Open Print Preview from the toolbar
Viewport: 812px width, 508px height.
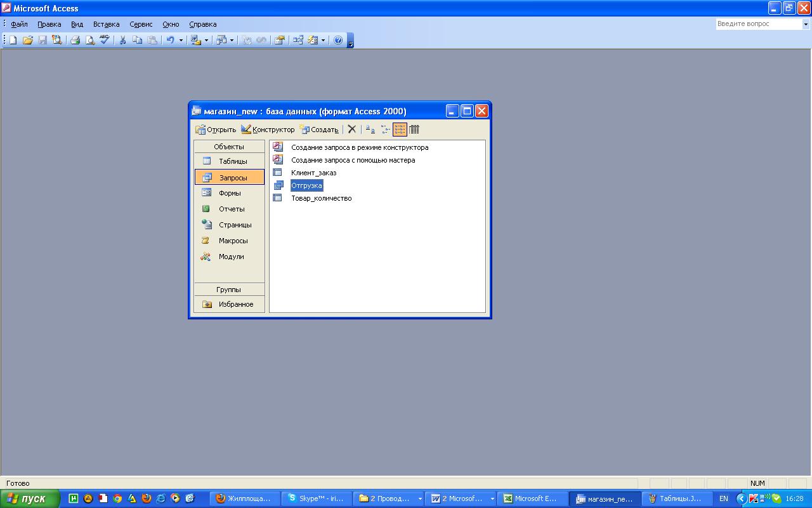click(90, 40)
